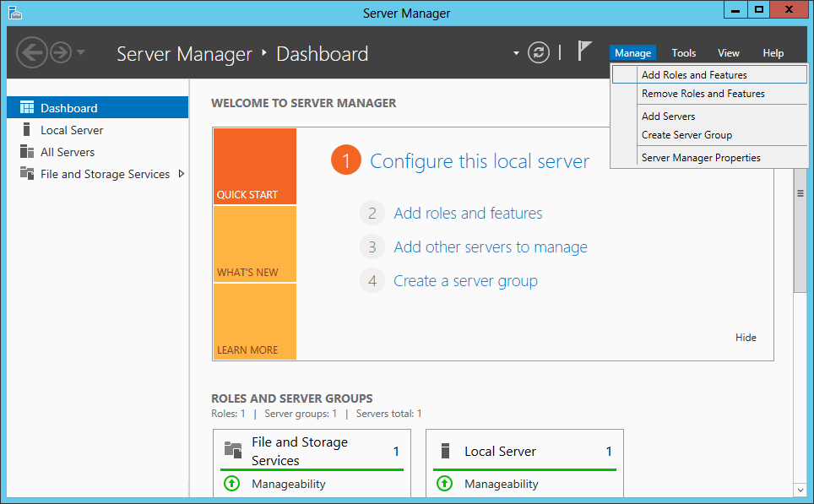The image size is (814, 504).
Task: Click the Learn More tile
Action: 255,322
